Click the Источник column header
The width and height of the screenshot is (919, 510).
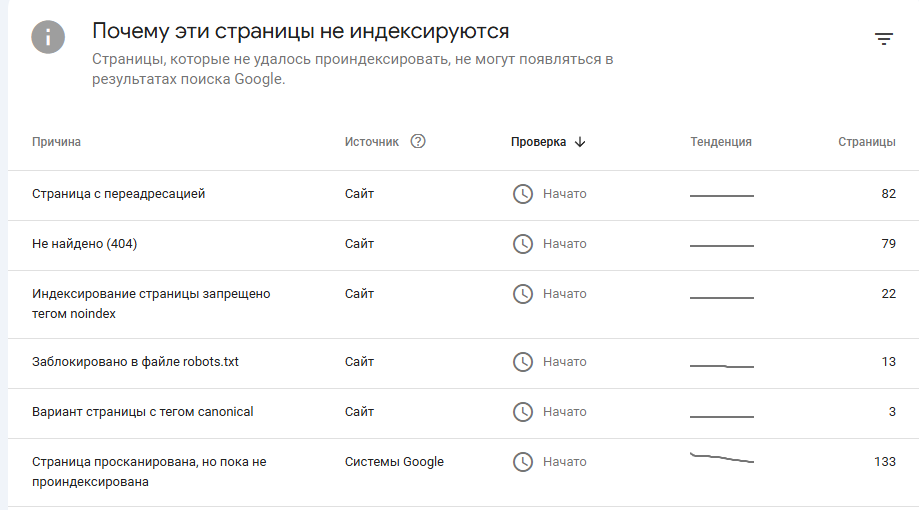click(x=372, y=142)
